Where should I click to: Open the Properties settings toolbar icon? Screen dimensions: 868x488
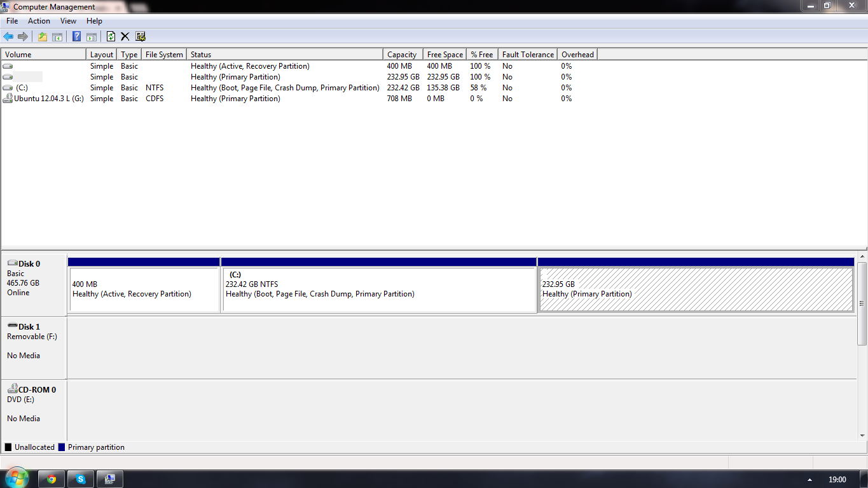(141, 37)
